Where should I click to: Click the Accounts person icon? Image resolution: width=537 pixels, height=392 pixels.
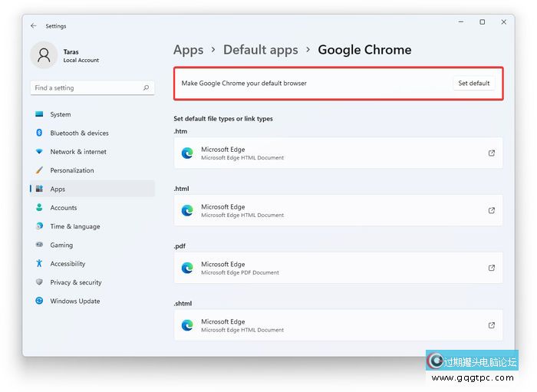[x=39, y=207]
